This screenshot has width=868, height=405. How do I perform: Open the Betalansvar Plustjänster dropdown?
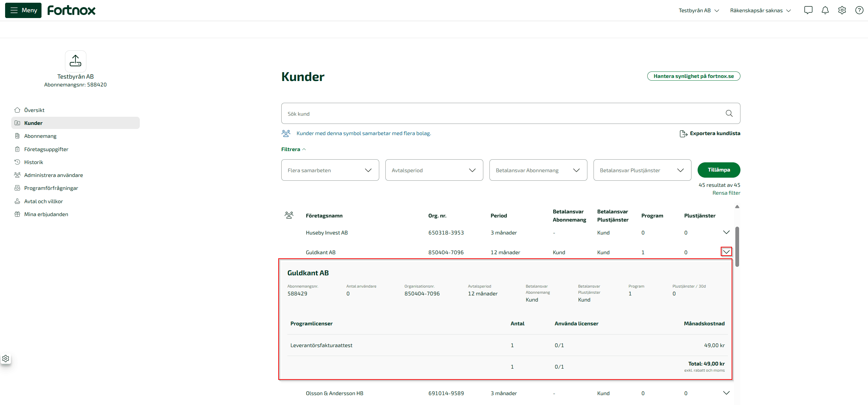click(x=642, y=170)
